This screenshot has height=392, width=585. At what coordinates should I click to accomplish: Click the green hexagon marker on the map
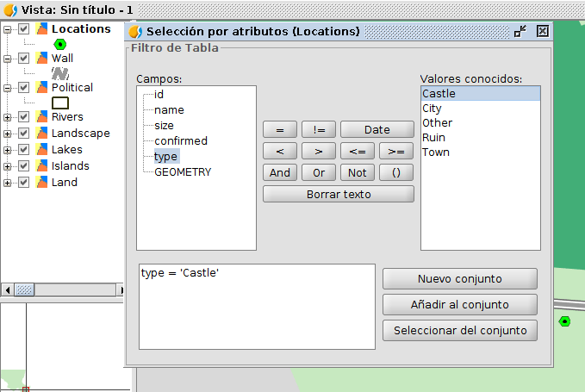pos(564,321)
